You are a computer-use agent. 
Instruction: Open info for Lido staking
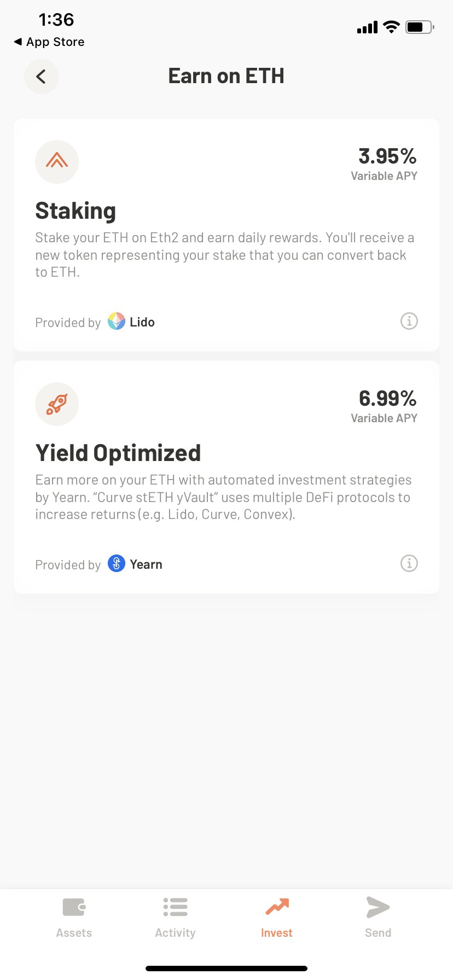point(409,321)
